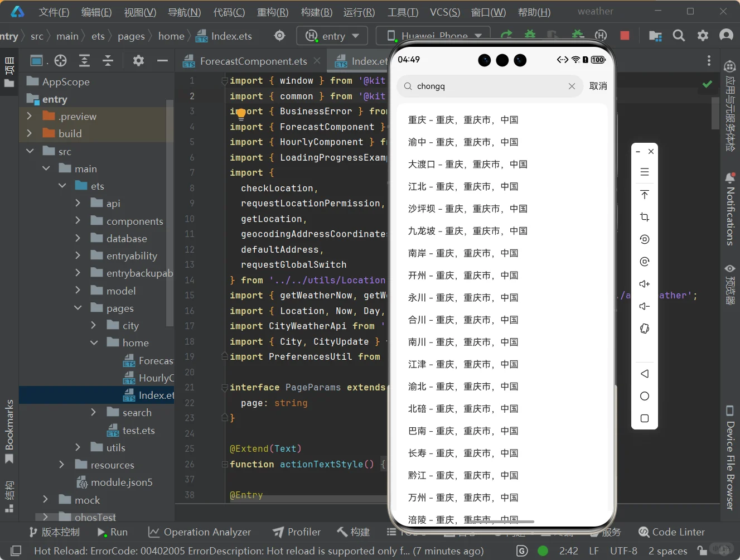
Task: Click the Debug bug icon in toolbar
Action: pos(530,35)
